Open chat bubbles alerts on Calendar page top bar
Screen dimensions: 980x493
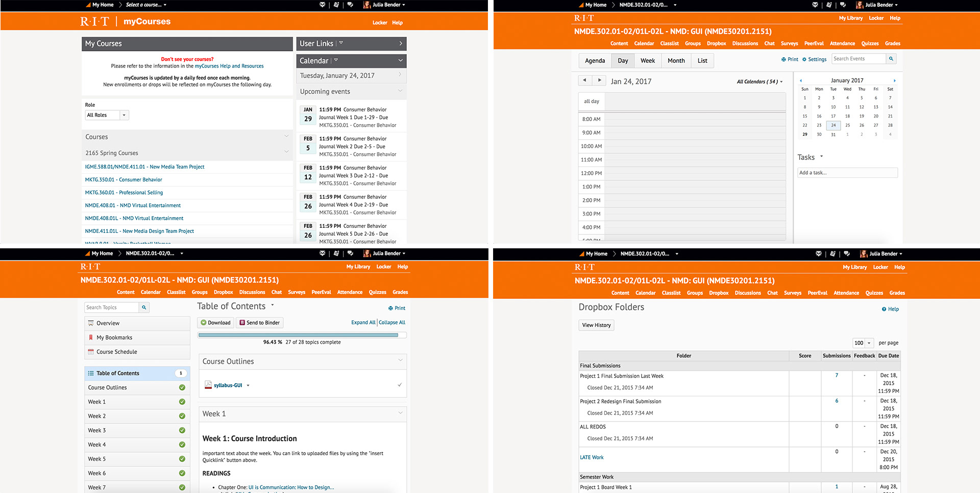click(x=843, y=5)
